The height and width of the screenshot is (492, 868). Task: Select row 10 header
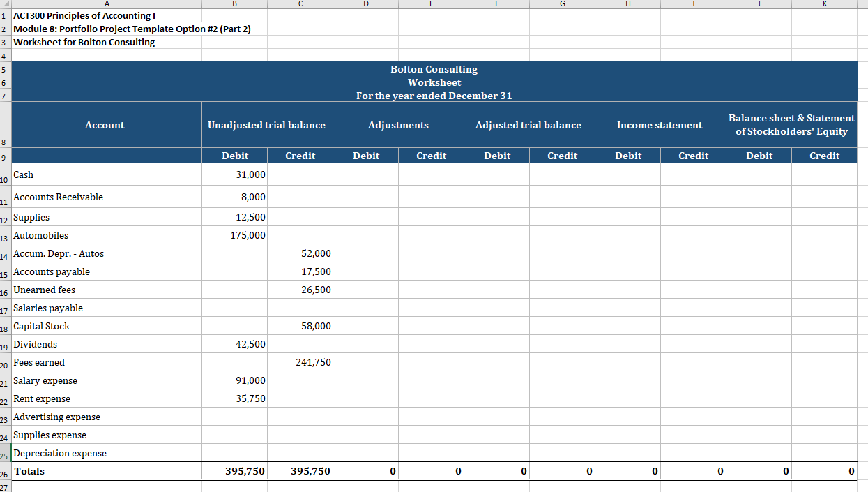(x=4, y=175)
